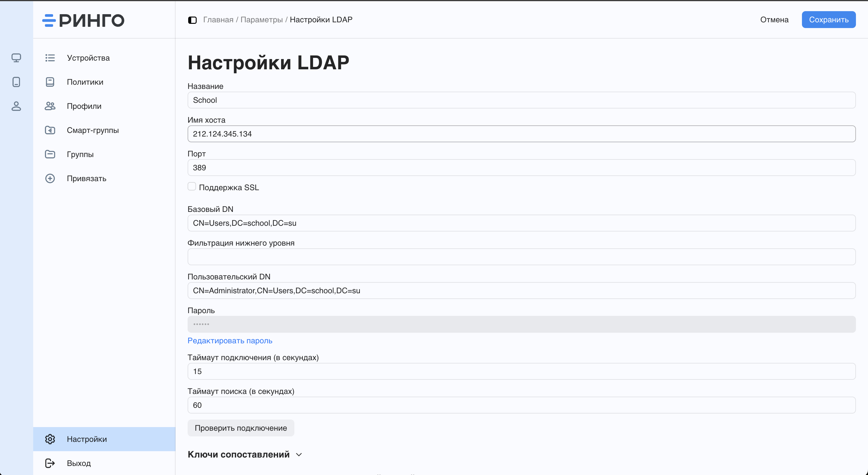Viewport: 868px width, 475px height.
Task: Click the Редактировать пароль link
Action: click(x=230, y=341)
